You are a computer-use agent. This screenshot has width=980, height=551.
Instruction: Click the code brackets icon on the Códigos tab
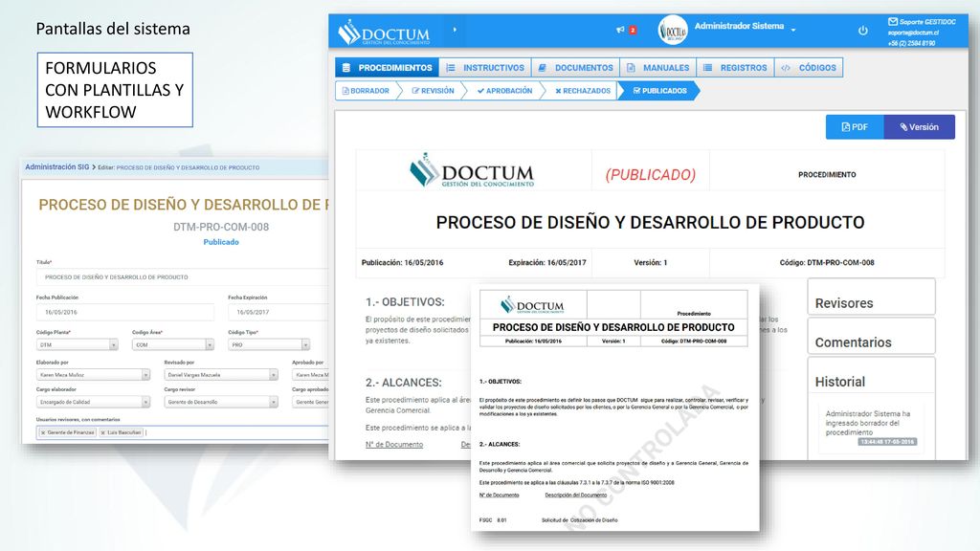786,68
